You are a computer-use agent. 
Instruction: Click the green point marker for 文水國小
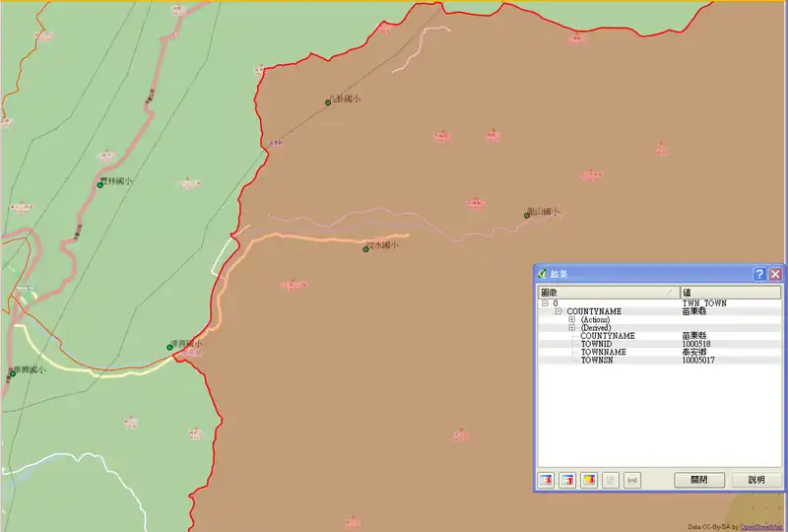[365, 249]
